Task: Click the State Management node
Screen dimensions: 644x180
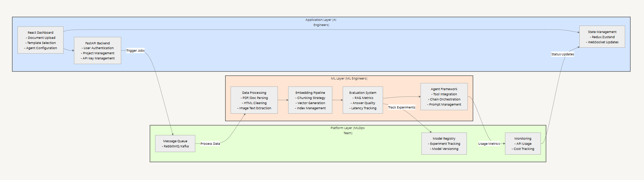Action: (x=602, y=37)
